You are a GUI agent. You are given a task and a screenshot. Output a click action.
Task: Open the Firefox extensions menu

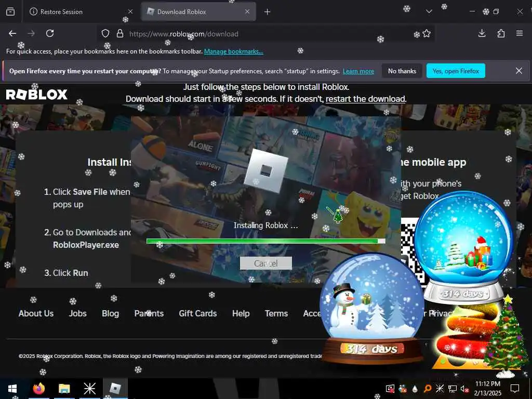501,33
